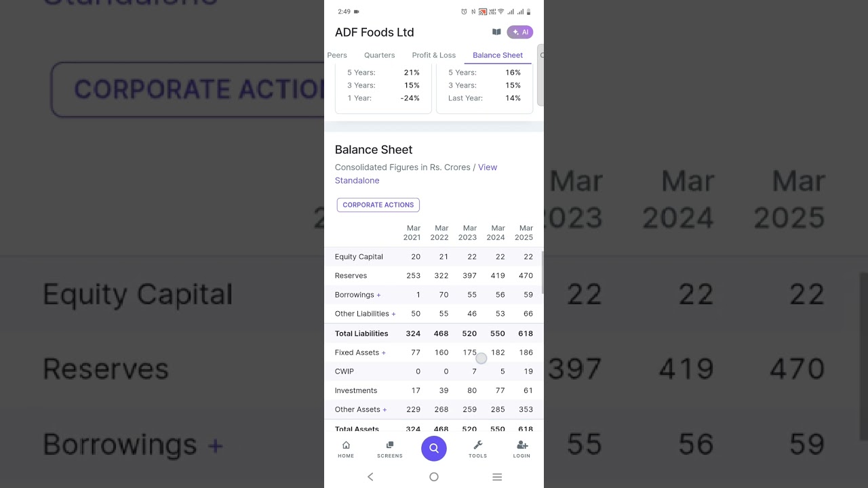Tap the Login person icon

click(x=521, y=449)
